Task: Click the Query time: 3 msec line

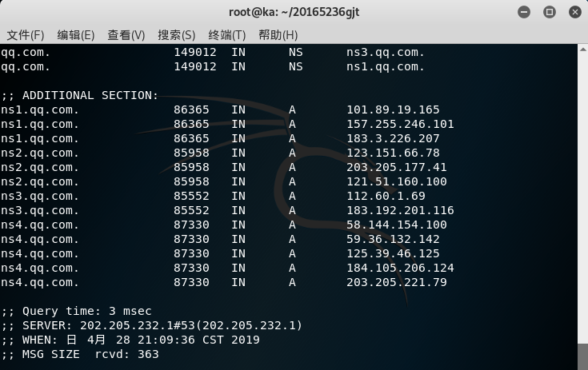Action: [x=76, y=311]
